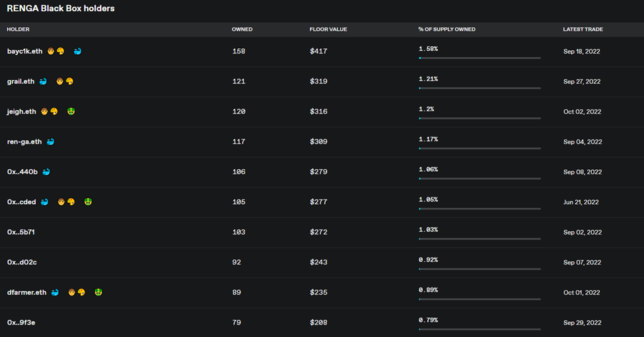Click the 1.05% supply percentage
Image resolution: width=644 pixels, height=337 pixels.
pyautogui.click(x=429, y=200)
